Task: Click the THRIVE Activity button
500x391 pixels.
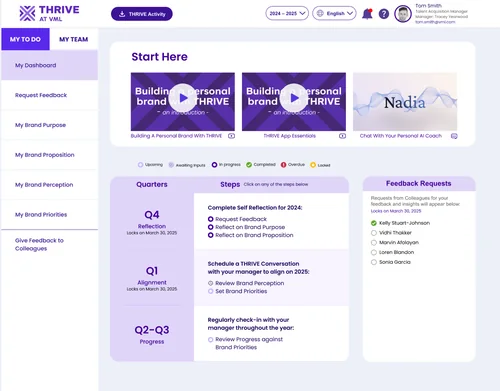Action: pos(142,14)
